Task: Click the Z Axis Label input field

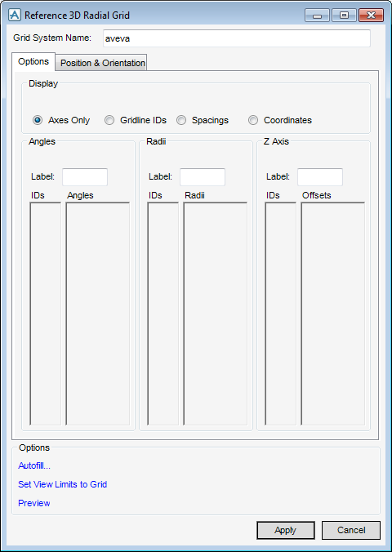Action: click(x=320, y=176)
